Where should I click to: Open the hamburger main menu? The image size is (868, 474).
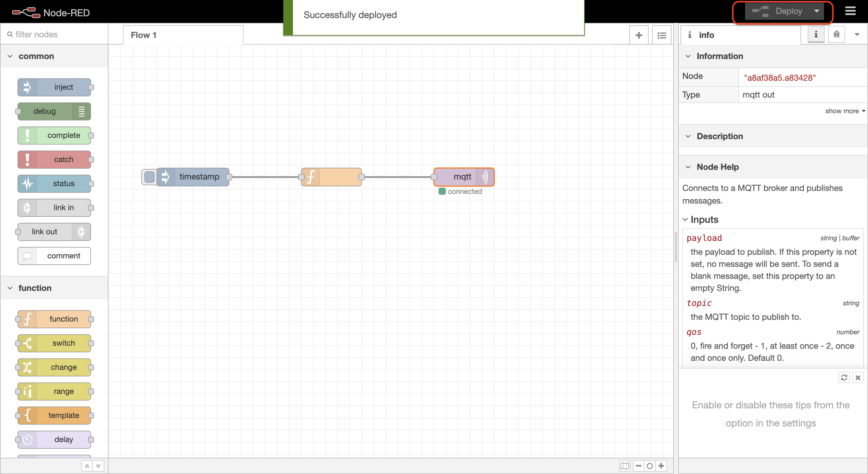click(x=850, y=11)
